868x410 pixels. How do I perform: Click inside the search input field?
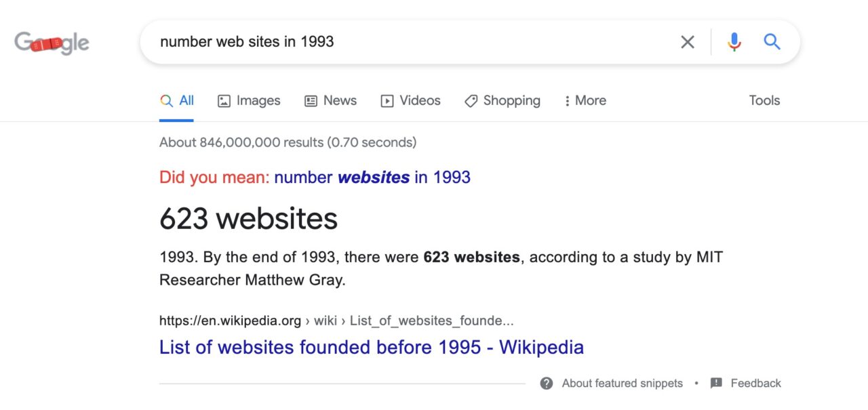(407, 42)
